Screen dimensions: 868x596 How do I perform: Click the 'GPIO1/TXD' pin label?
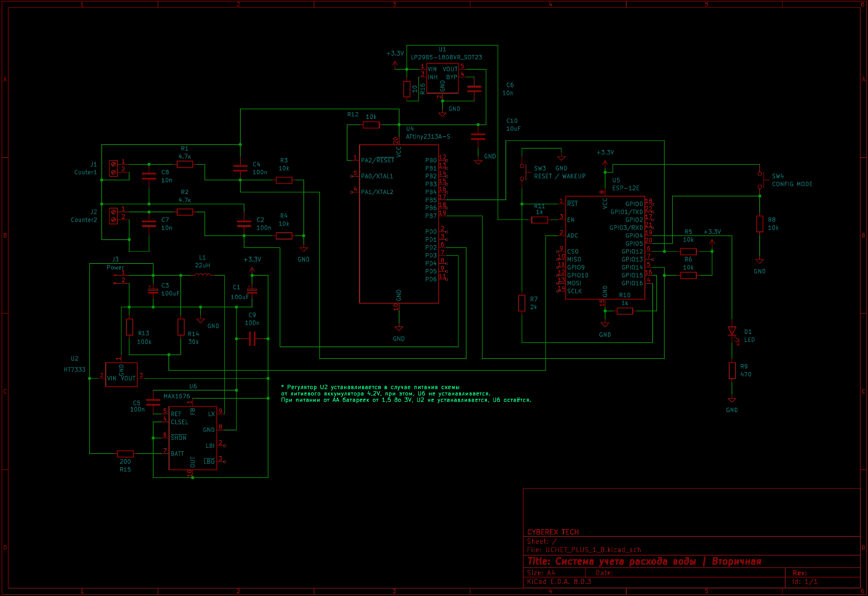pos(626,212)
